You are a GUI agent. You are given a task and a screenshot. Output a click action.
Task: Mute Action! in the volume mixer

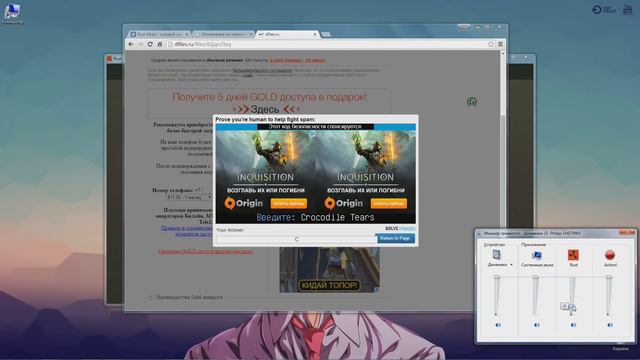click(610, 325)
